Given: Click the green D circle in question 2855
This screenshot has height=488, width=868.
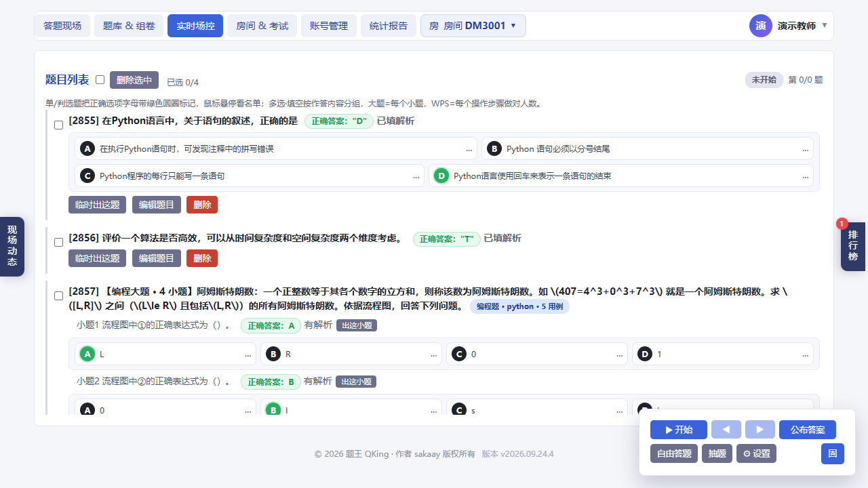Looking at the screenshot, I should click(441, 176).
